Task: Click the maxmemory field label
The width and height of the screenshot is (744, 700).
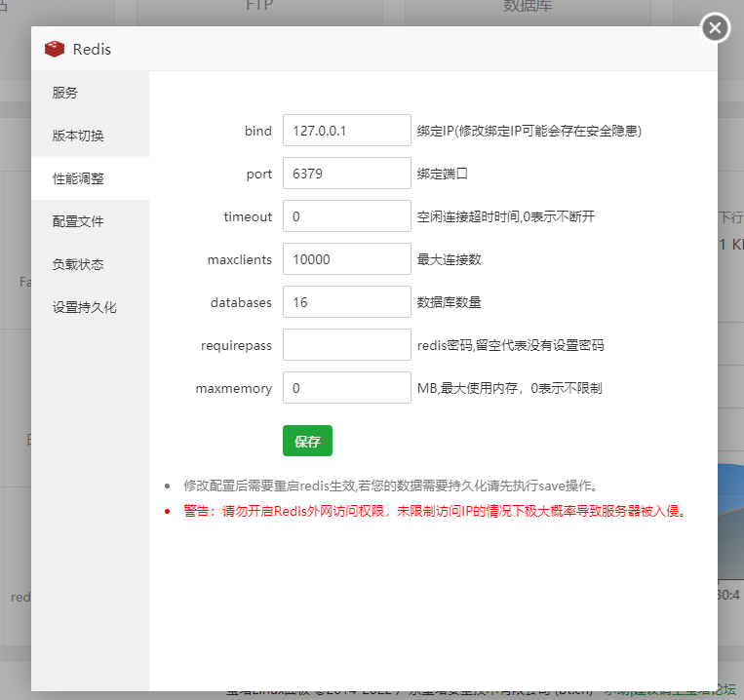Action: click(234, 388)
